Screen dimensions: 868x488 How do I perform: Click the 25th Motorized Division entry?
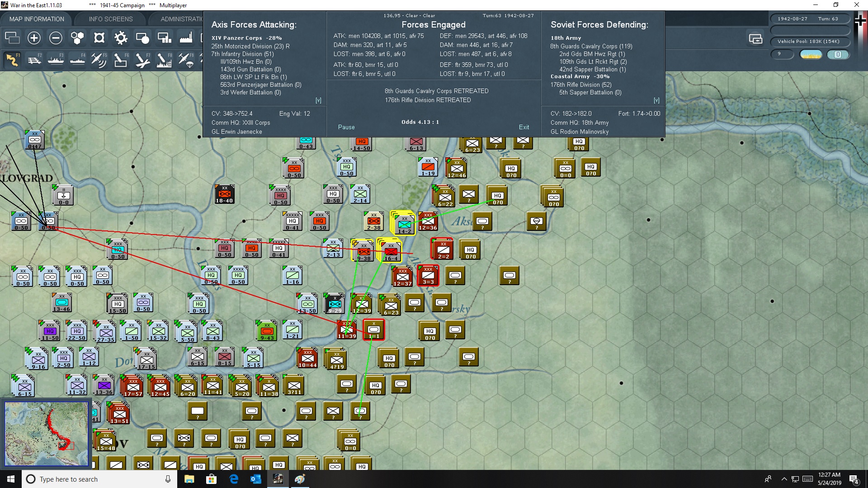(x=250, y=46)
